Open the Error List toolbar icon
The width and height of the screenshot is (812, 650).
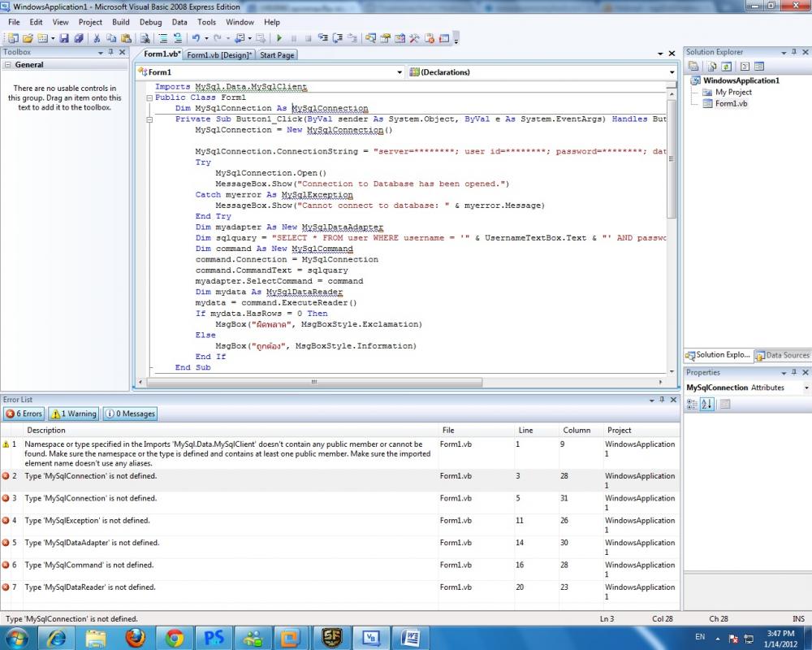pos(429,38)
